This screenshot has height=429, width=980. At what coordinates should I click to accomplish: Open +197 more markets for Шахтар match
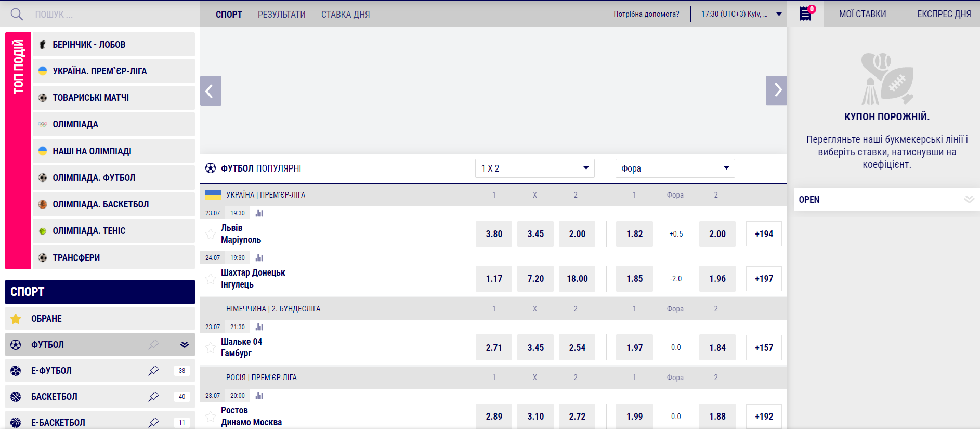tap(764, 279)
